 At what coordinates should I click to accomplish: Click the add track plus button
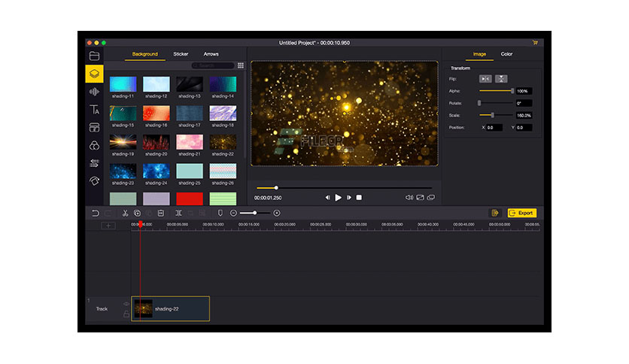click(x=108, y=226)
